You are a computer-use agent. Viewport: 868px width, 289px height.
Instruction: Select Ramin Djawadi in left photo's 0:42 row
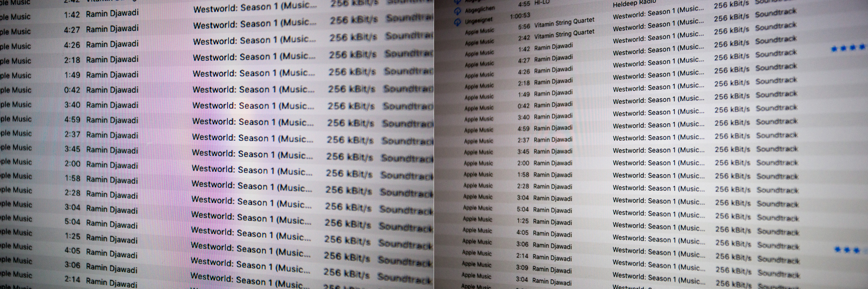[112, 90]
